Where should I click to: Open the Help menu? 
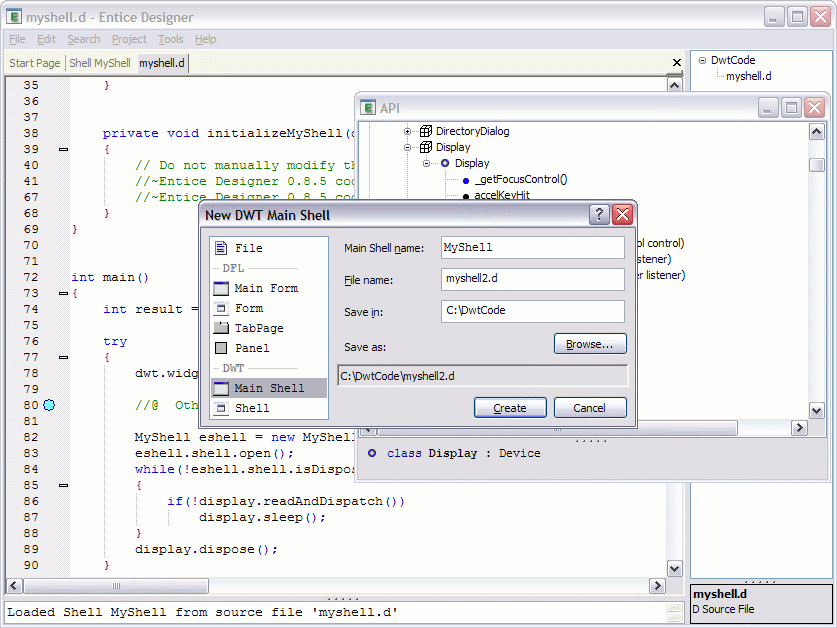[205, 39]
